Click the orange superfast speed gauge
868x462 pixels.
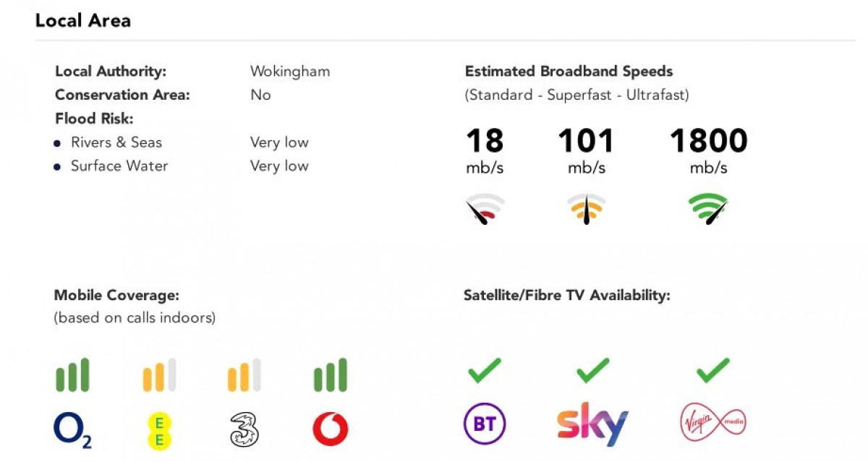(x=585, y=208)
